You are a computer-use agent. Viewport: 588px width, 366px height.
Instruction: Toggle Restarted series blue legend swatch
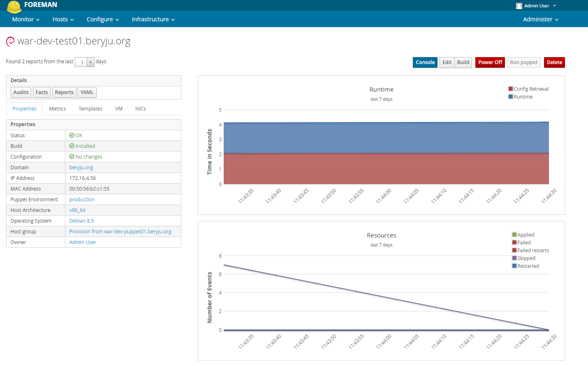[x=514, y=266]
